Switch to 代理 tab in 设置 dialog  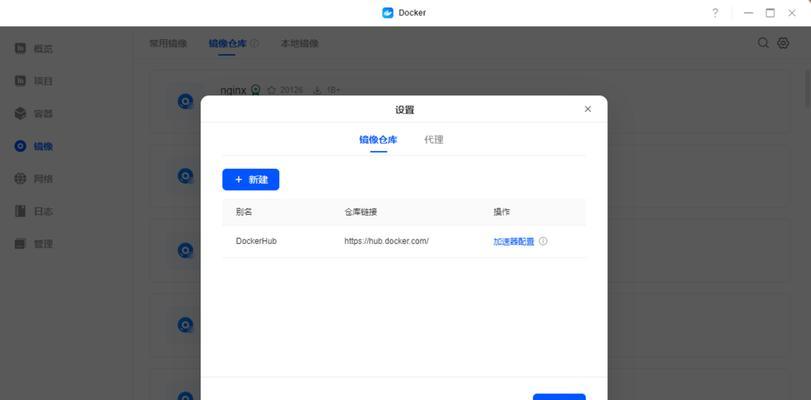[433, 140]
